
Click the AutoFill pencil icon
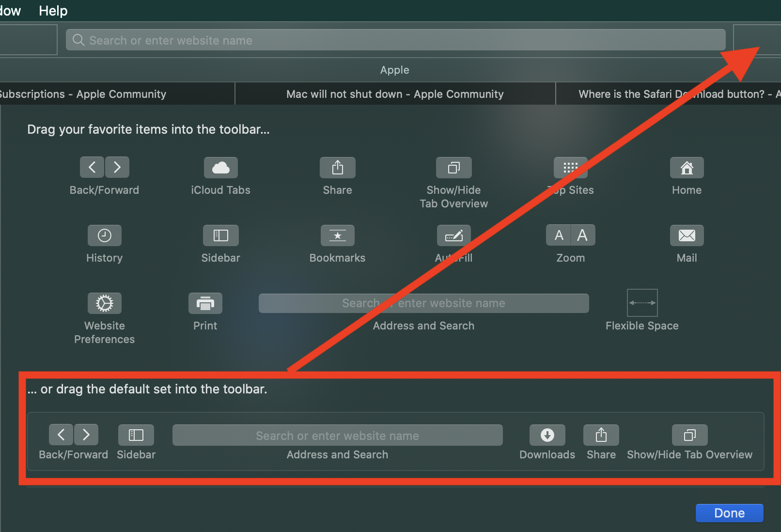pos(454,235)
